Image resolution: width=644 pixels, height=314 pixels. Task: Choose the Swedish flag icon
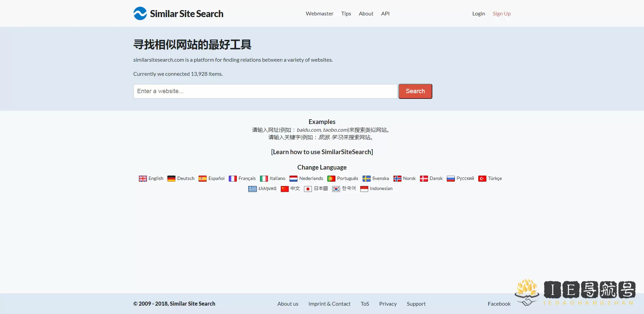[x=366, y=179]
